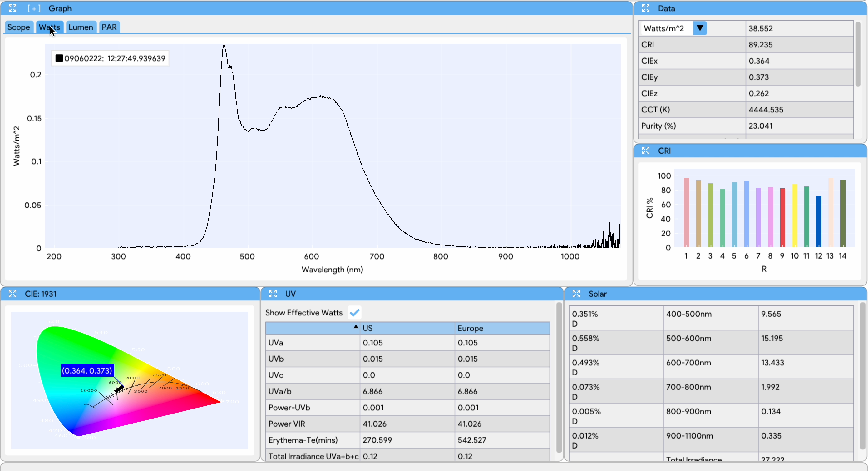868x471 pixels.
Task: Maximize the Solar panel
Action: click(576, 294)
